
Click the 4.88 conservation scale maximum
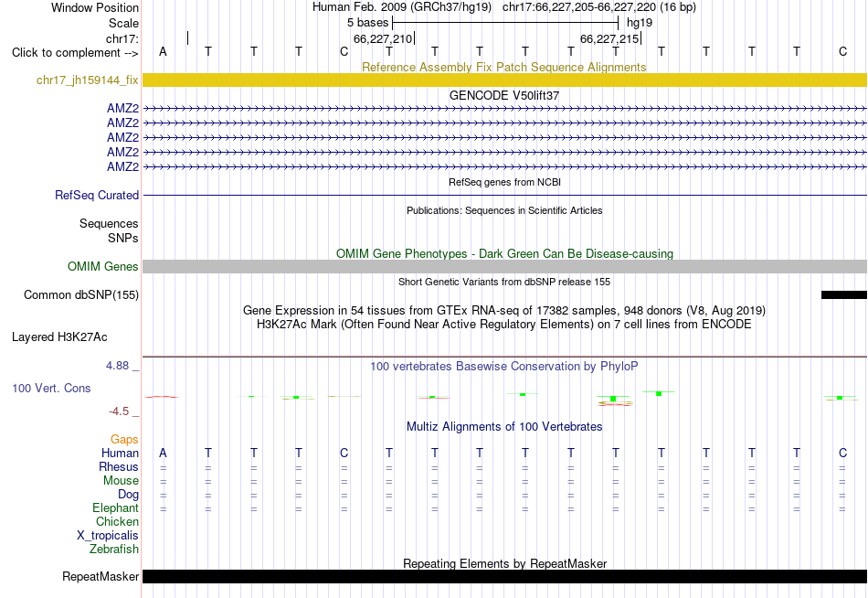[117, 366]
